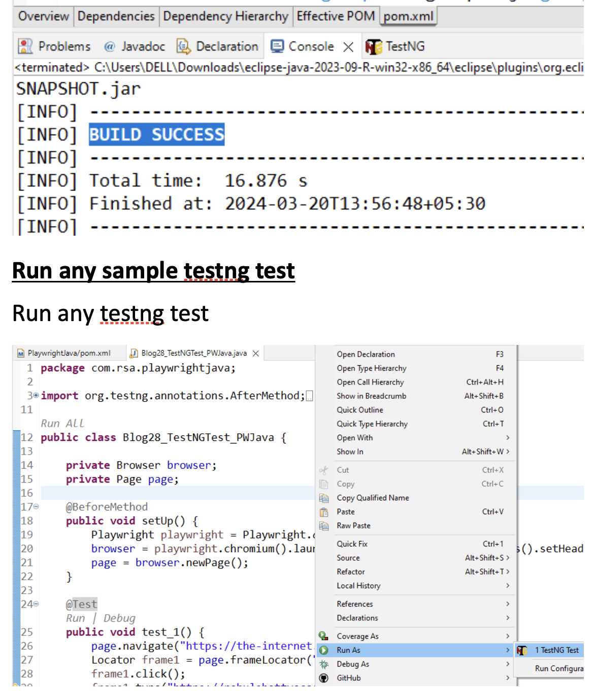This screenshot has width=596, height=700.
Task: Click the Copy Qualified Name icon
Action: click(x=323, y=498)
